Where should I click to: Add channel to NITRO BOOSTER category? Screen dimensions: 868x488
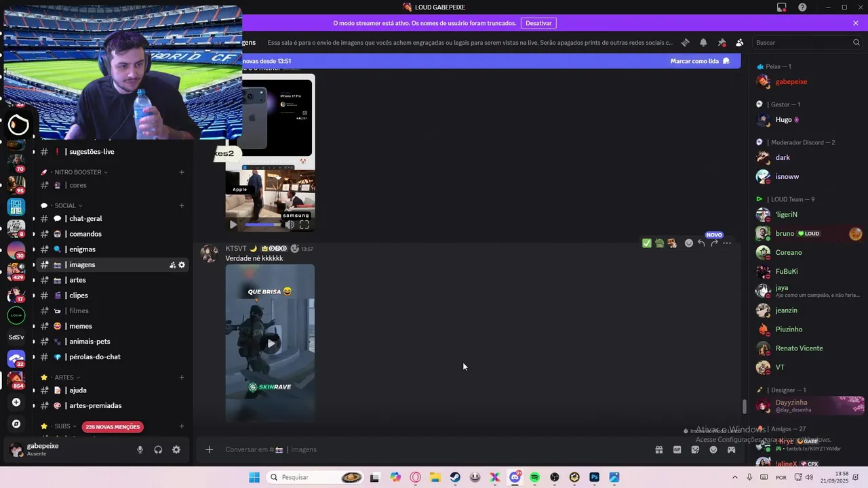(182, 172)
